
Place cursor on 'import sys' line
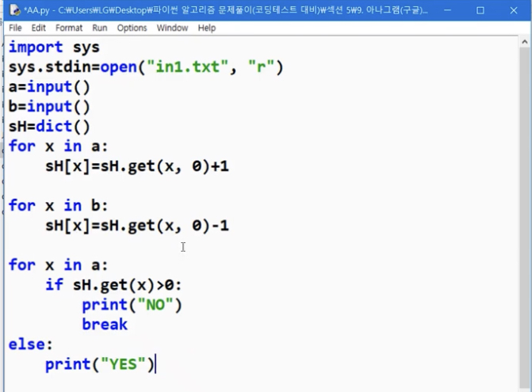pos(54,47)
